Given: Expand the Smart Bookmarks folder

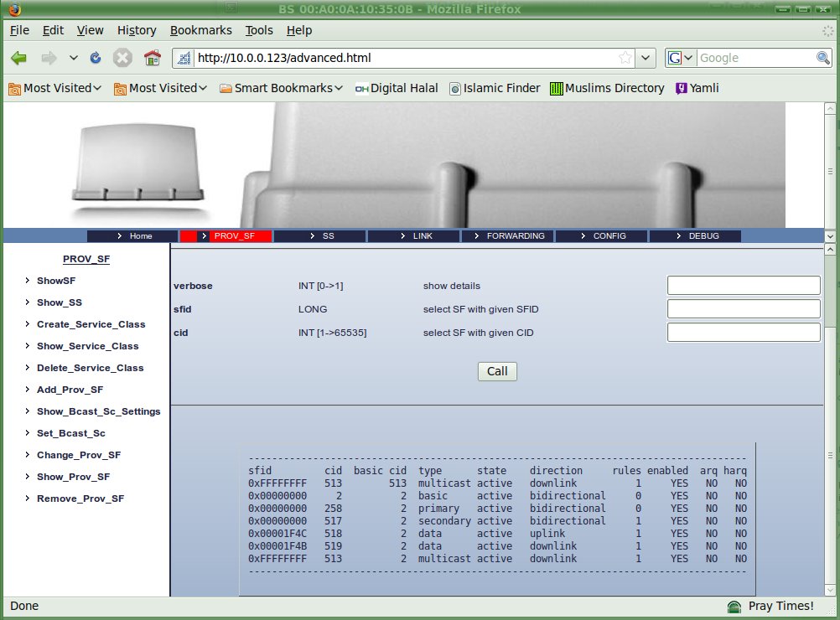Looking at the screenshot, I should tap(282, 88).
